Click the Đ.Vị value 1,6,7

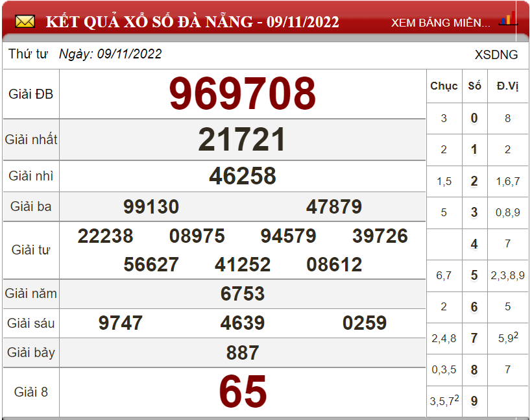[x=507, y=181]
